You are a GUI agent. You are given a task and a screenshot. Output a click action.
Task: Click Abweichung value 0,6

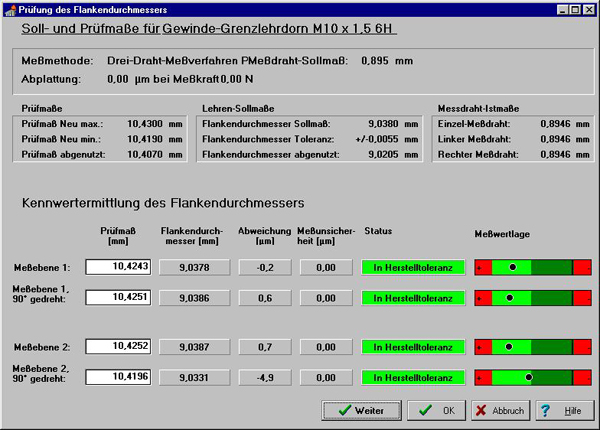coord(265,298)
